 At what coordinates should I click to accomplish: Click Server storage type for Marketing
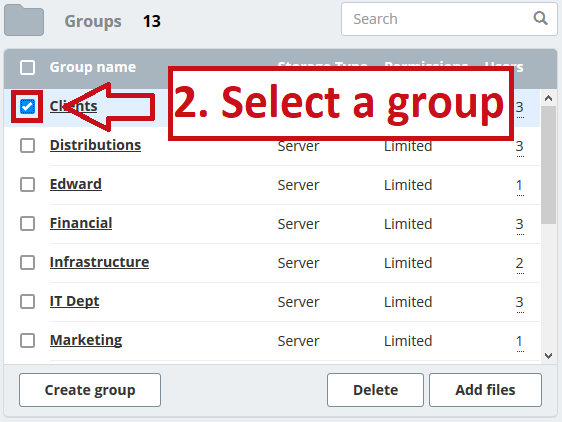(298, 341)
